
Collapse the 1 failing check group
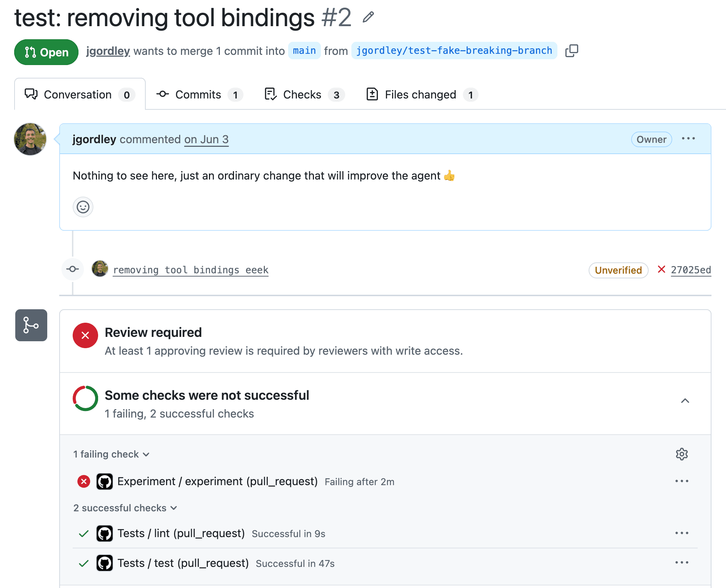111,454
